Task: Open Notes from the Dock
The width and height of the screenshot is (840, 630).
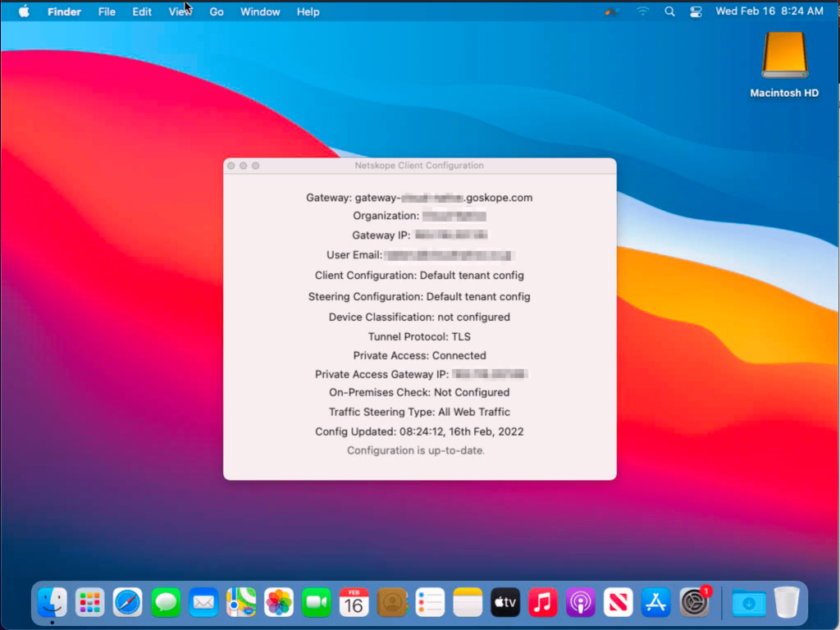Action: tap(468, 603)
